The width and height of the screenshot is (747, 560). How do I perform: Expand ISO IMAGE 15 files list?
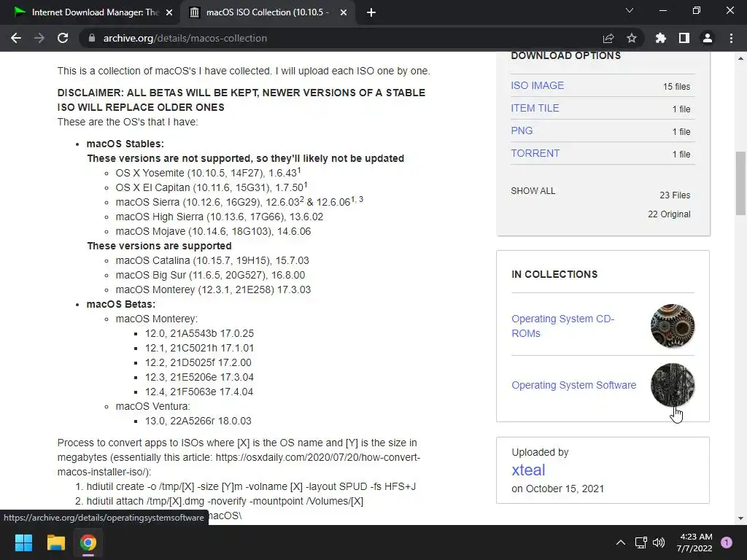tap(676, 87)
